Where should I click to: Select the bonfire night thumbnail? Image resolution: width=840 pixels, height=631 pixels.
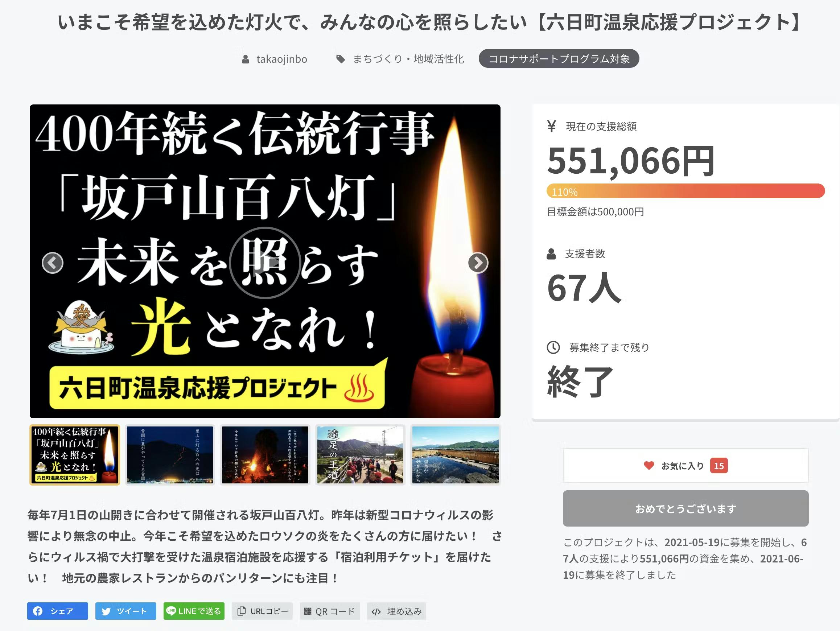265,455
